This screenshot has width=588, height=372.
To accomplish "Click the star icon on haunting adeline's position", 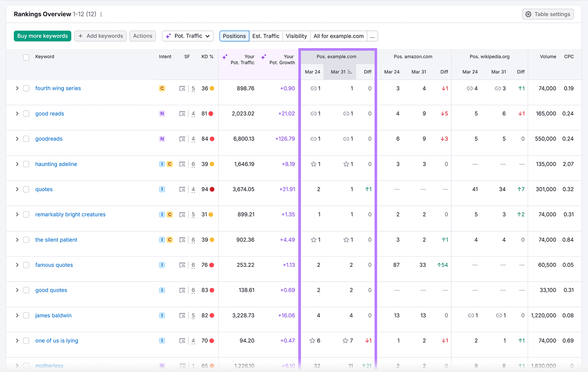I will tap(314, 164).
